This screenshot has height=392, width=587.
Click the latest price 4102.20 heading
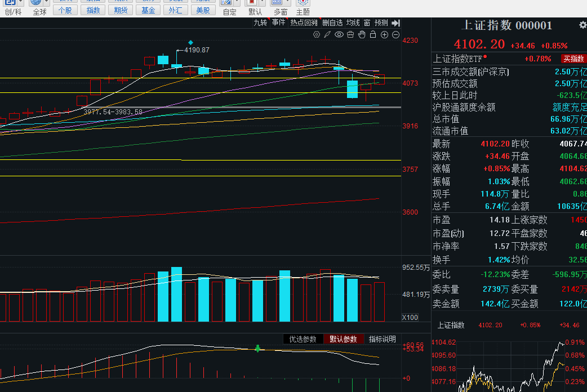[x=479, y=44]
